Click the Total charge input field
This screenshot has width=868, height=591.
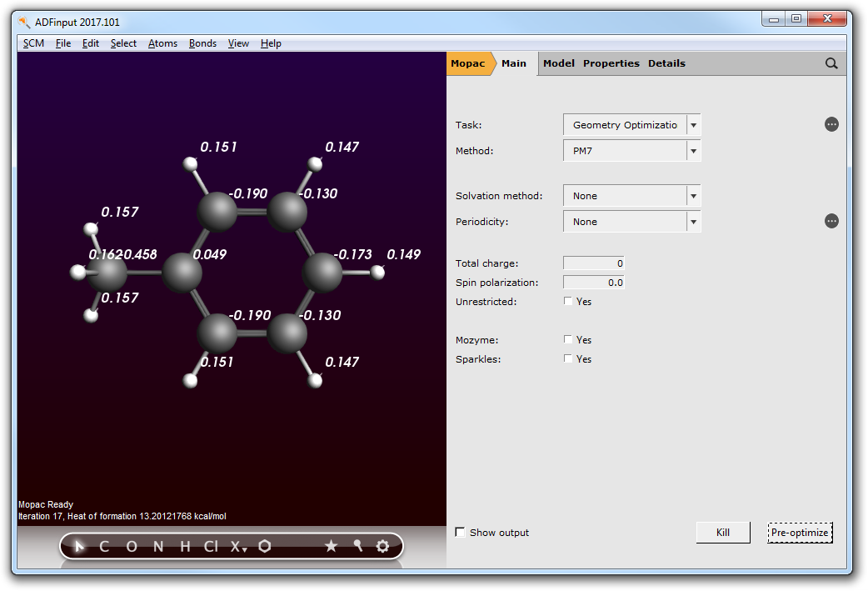(x=593, y=263)
